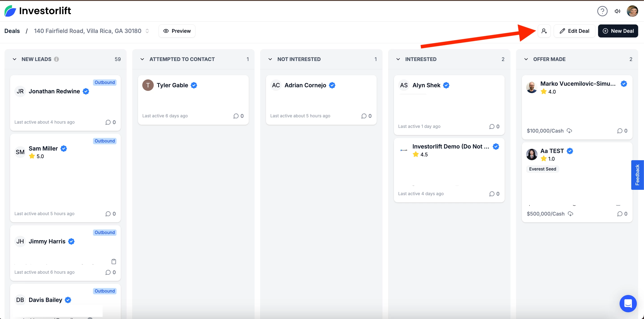
Task: Click the Preview eye button
Action: click(x=177, y=31)
